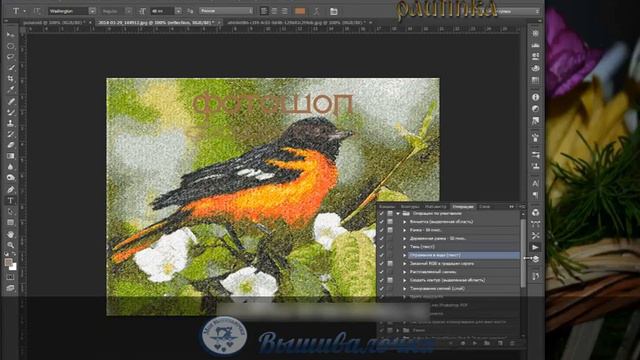Image resolution: width=640 pixels, height=360 pixels.
Task: Pick the text color swatch in options bar
Action: click(300, 11)
